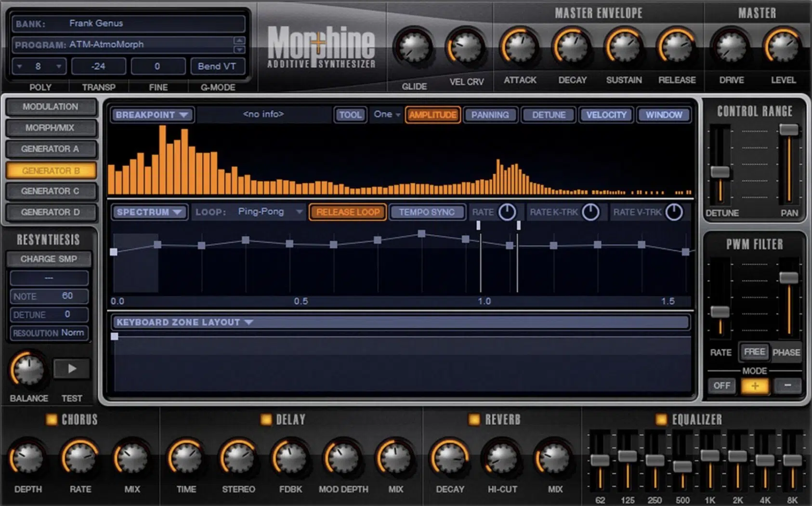The width and height of the screenshot is (812, 506).
Task: Set PWM filter mode to Off
Action: (721, 386)
